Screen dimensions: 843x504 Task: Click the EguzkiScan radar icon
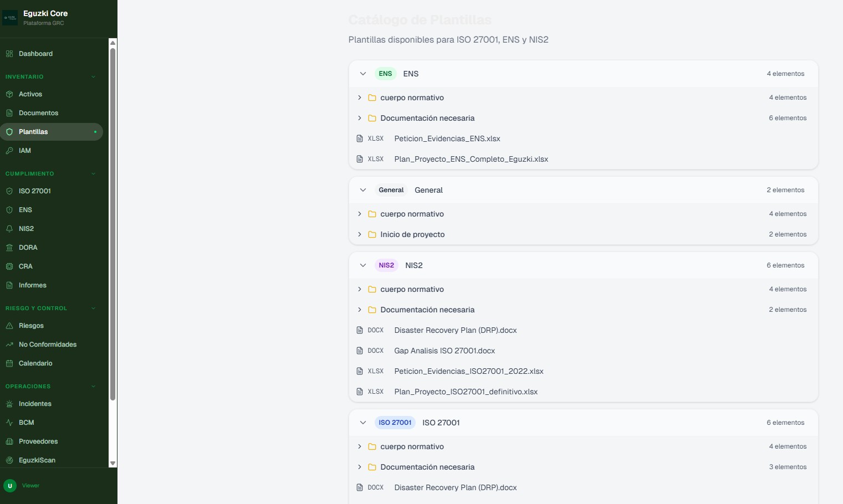point(9,460)
